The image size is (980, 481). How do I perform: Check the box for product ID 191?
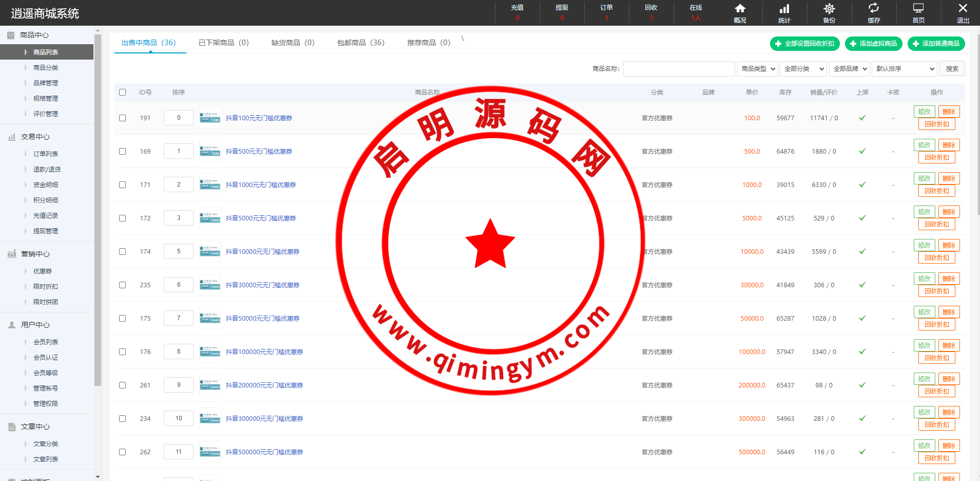coord(122,118)
